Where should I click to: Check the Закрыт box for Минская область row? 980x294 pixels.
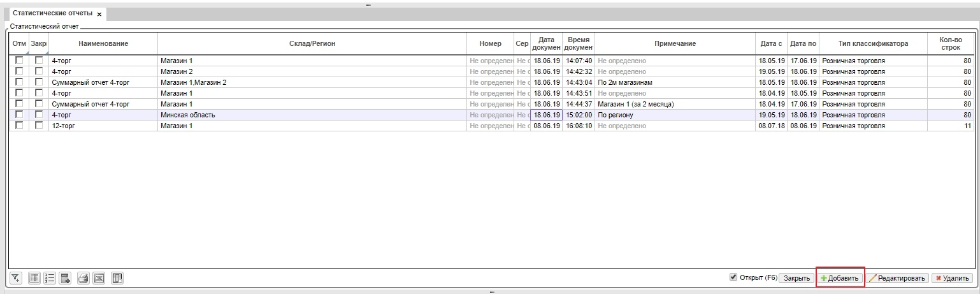(39, 115)
